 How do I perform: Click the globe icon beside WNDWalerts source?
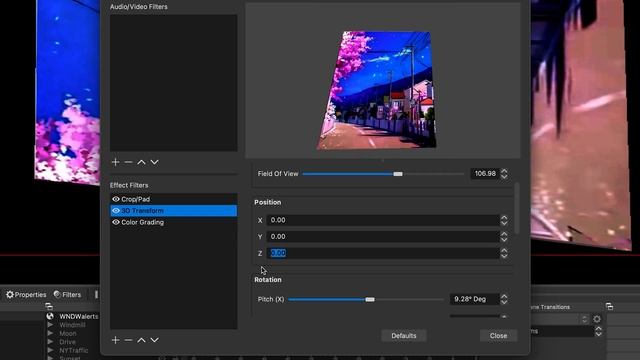(50, 316)
